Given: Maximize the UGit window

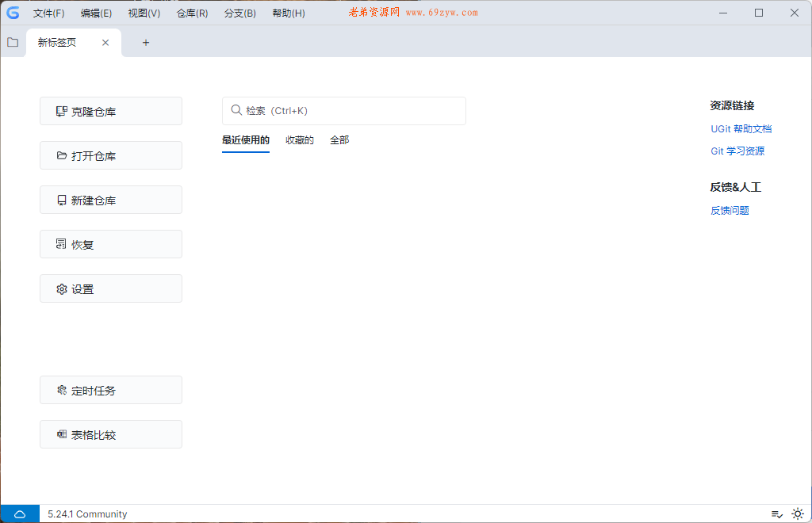Looking at the screenshot, I should pyautogui.click(x=759, y=13).
